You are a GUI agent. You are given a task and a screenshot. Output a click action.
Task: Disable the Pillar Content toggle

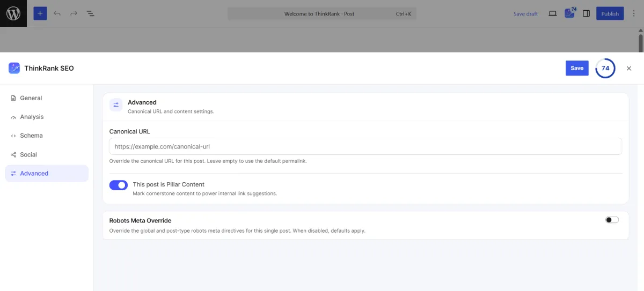(119, 185)
